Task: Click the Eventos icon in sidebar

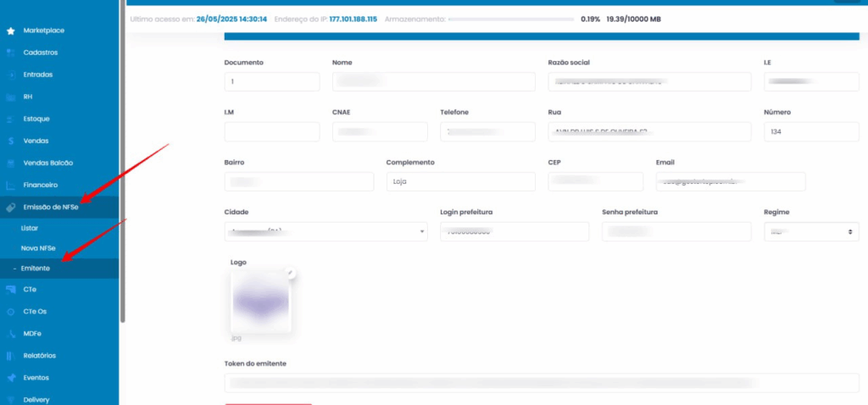Action: (10, 378)
